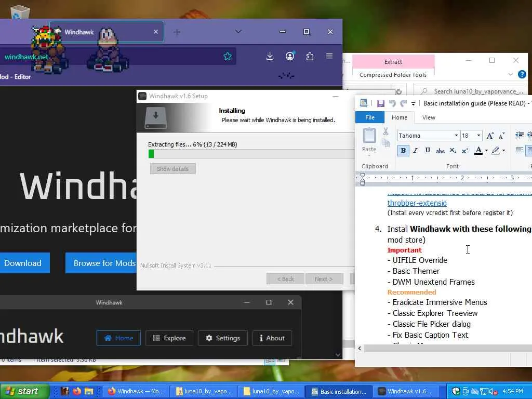Screen dimensions: 532x399
Task: Click Browse for Mods button
Action: click(101, 263)
